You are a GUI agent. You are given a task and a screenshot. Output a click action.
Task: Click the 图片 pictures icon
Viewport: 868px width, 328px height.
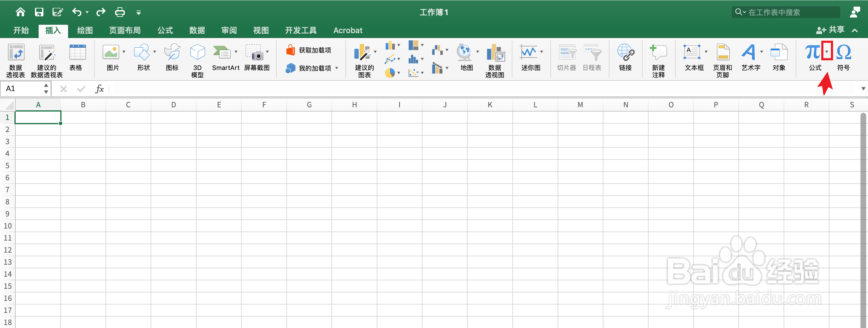click(x=111, y=52)
